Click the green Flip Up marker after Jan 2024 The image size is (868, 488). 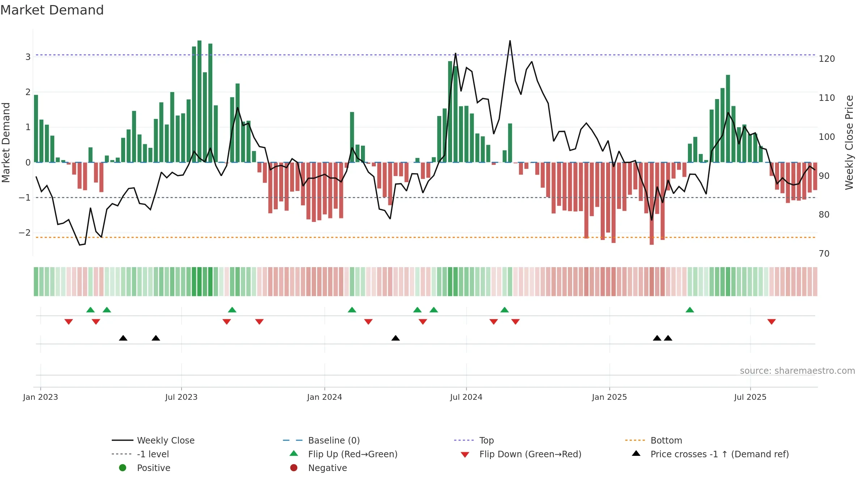pos(352,310)
